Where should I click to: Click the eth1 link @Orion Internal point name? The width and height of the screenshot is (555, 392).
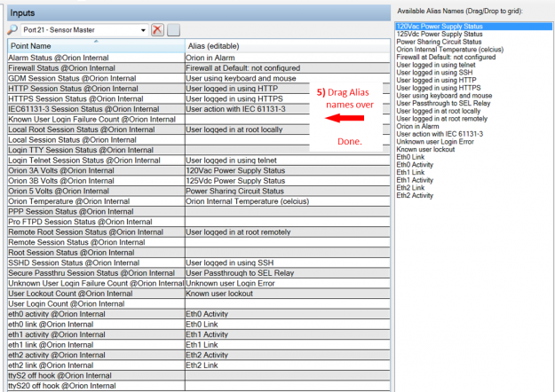point(51,345)
